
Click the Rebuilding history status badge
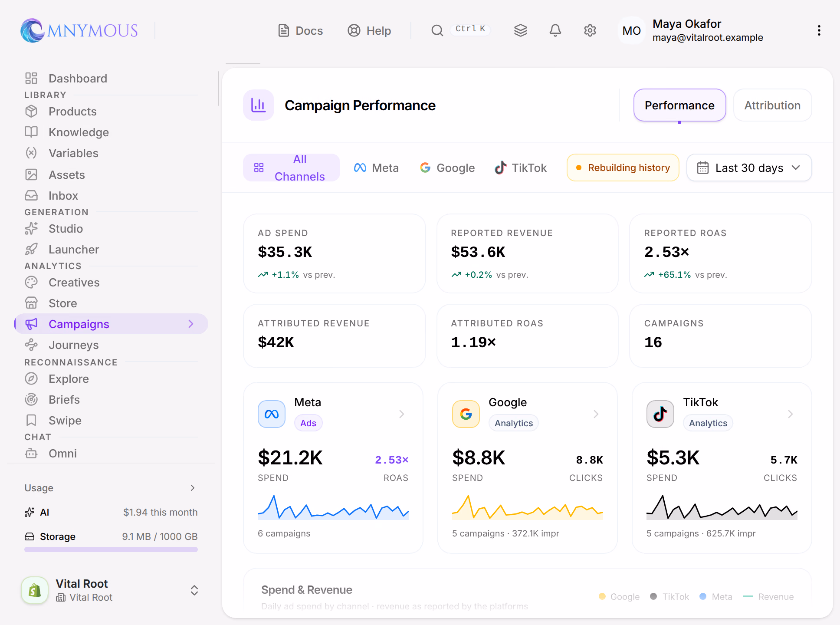point(623,168)
